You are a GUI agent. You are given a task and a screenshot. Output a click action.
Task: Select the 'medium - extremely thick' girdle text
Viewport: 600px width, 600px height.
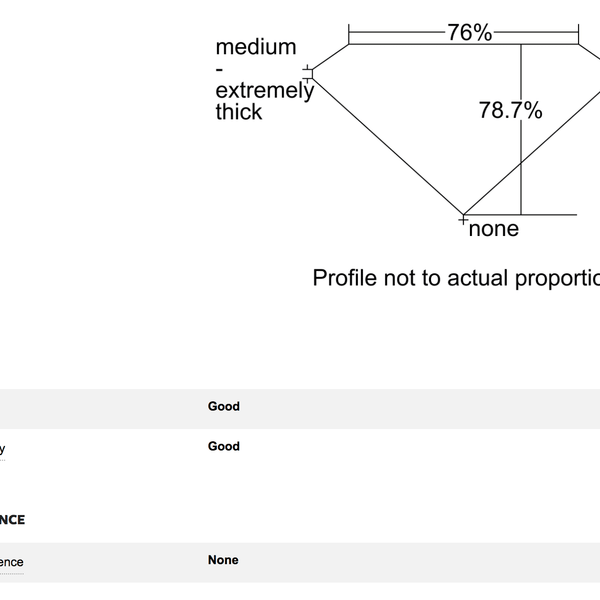264,80
